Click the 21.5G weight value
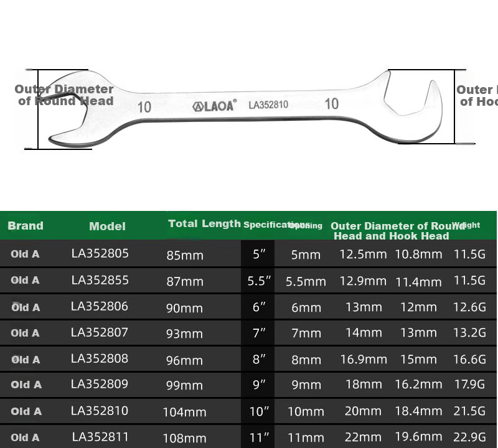This screenshot has height=448, width=498. (469, 411)
